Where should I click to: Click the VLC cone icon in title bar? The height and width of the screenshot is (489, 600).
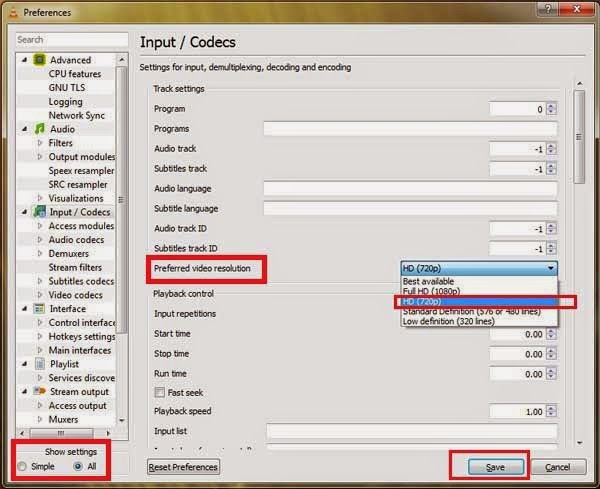click(14, 13)
